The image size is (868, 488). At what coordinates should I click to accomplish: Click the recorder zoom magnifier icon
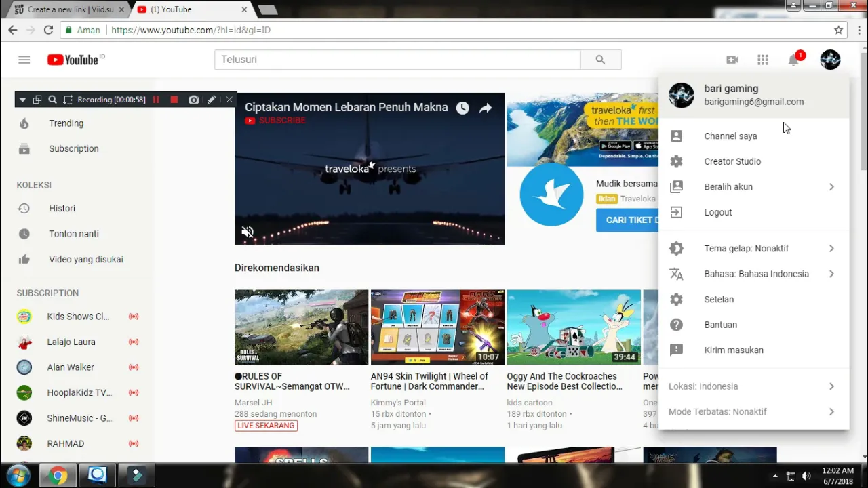(x=52, y=100)
